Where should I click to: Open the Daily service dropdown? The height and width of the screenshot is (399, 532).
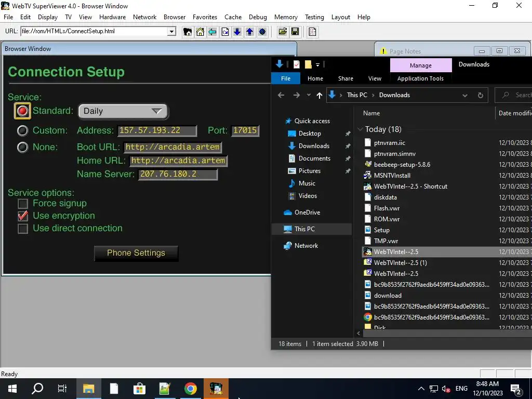click(123, 111)
